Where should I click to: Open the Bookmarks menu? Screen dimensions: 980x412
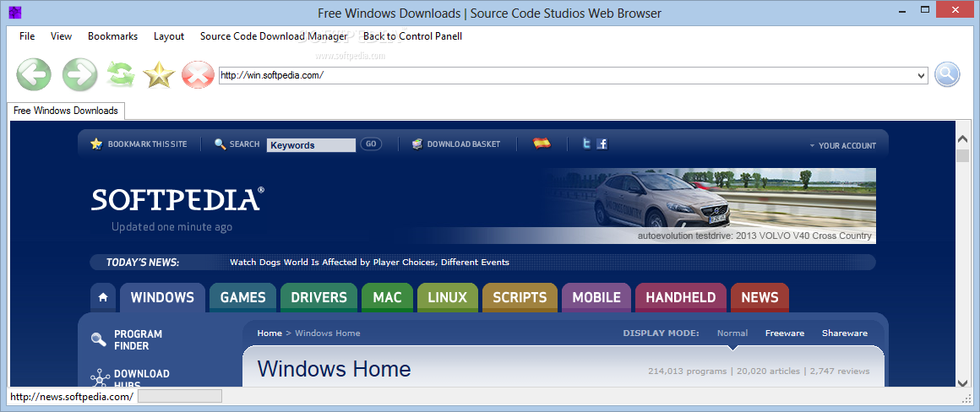(x=112, y=36)
